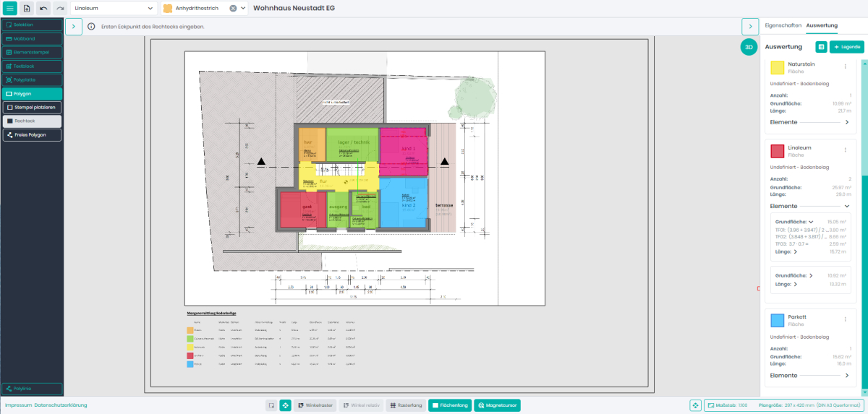The image size is (868, 414).
Task: Select the Freies Polygon tool option
Action: (32, 135)
